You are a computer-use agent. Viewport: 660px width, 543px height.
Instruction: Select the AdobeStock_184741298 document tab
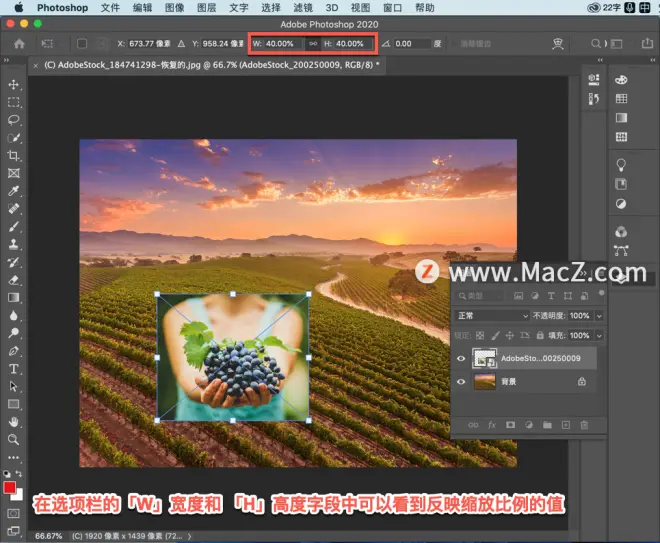coord(207,65)
